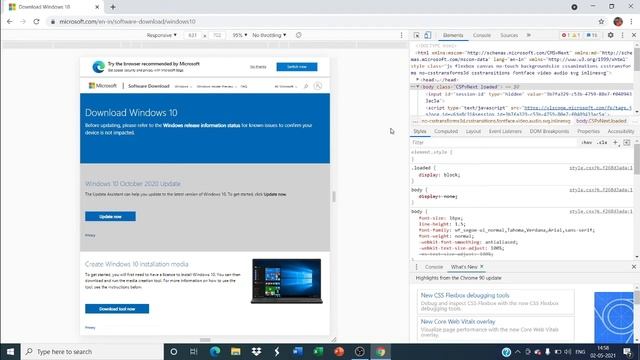This screenshot has height=360, width=640.
Task: Reload the page with the refresh icon
Action: pos(36,22)
